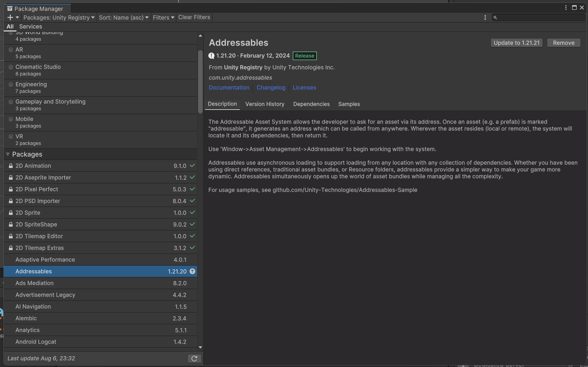Viewport: 588px width, 367px height.
Task: Click the green checkmark for 2D PSD Importer
Action: pyautogui.click(x=192, y=201)
